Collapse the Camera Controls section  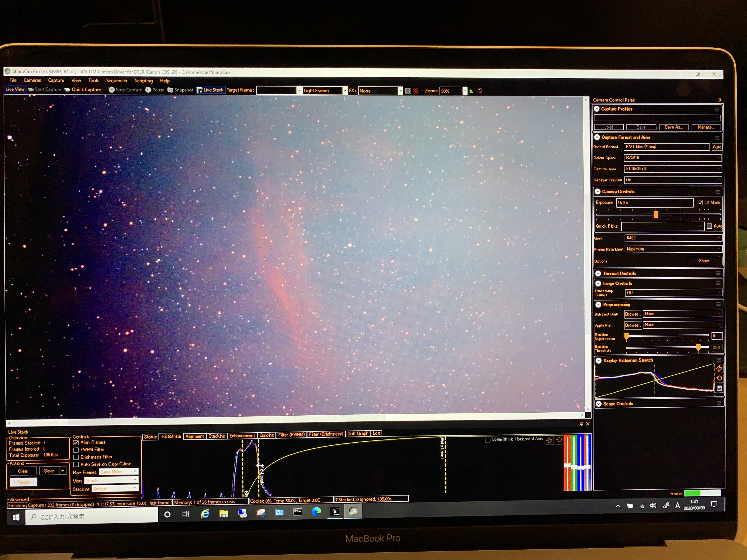pyautogui.click(x=597, y=191)
